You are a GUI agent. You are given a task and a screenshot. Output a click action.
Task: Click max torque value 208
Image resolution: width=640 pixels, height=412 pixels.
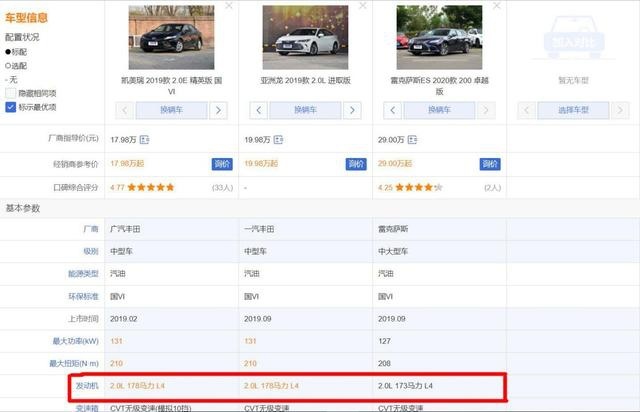click(384, 363)
